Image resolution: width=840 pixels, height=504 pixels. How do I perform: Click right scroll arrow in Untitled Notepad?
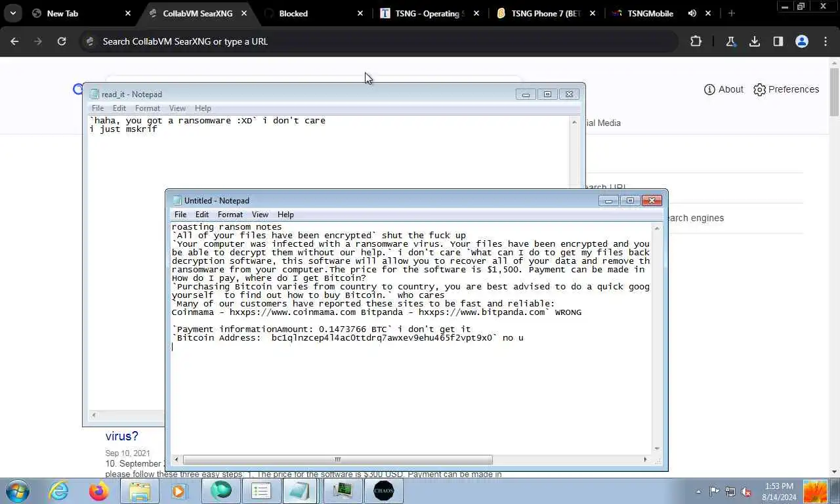click(646, 459)
